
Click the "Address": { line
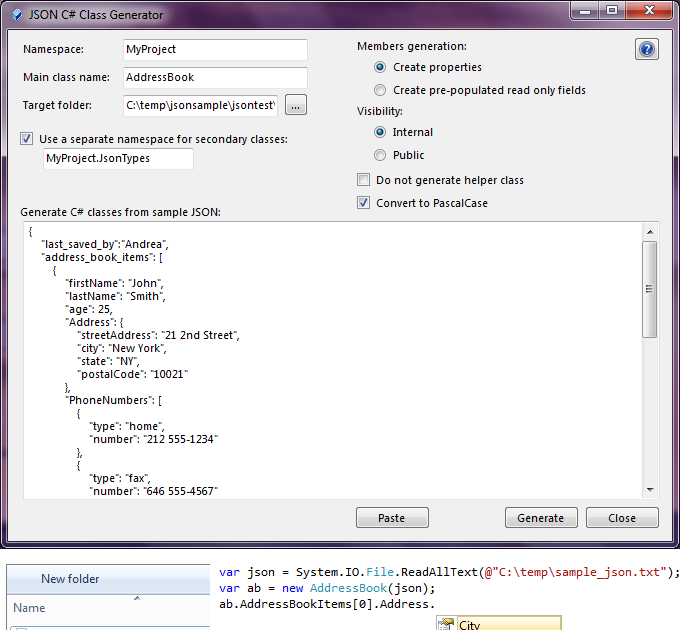95,323
